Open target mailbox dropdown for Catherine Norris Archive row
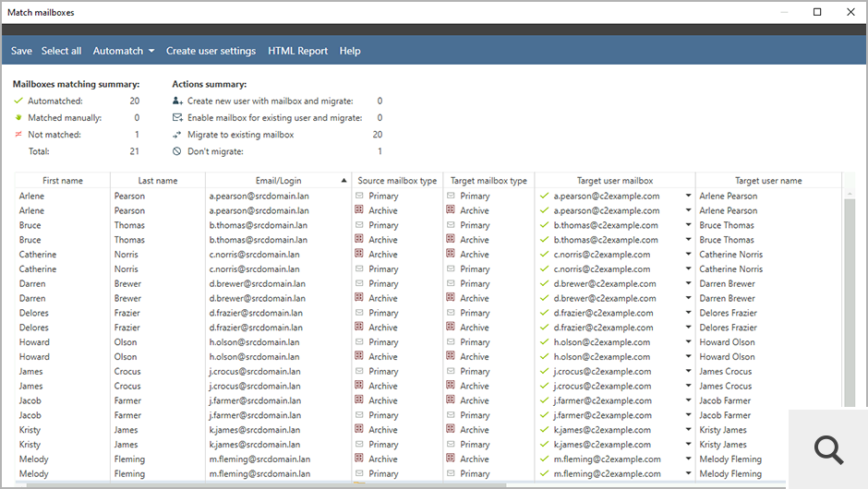 coord(688,255)
